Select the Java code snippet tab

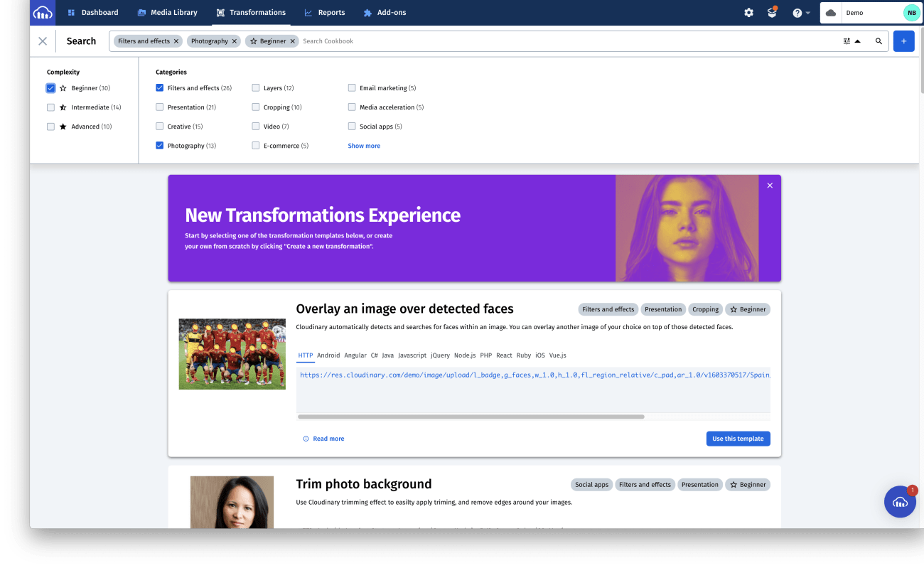(x=387, y=355)
